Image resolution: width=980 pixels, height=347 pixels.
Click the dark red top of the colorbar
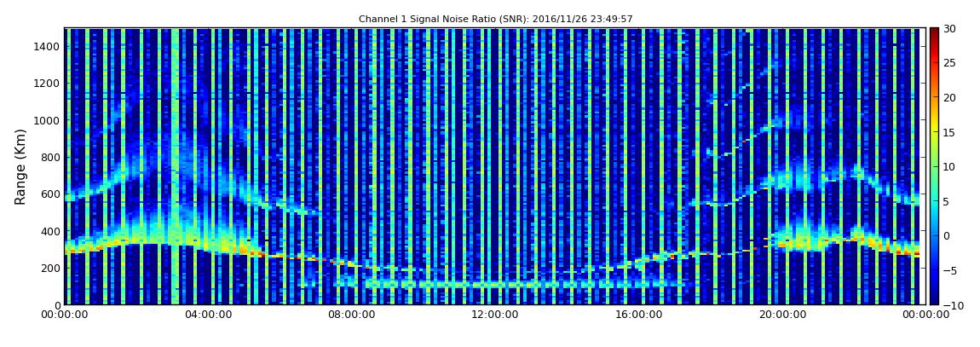pos(934,32)
